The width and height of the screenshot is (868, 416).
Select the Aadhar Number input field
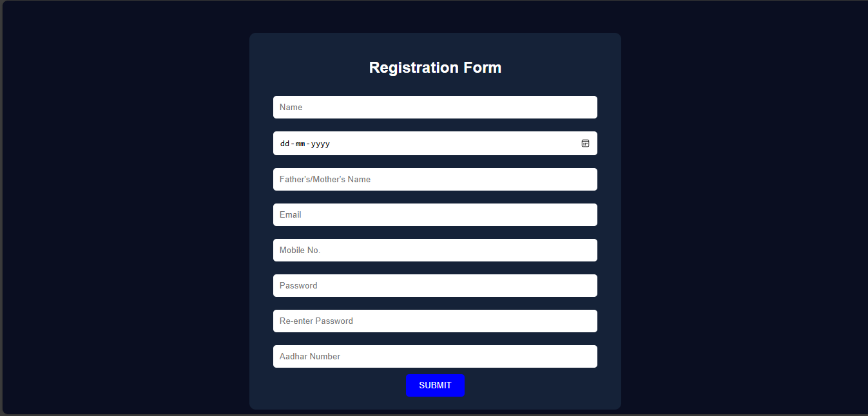[435, 356]
